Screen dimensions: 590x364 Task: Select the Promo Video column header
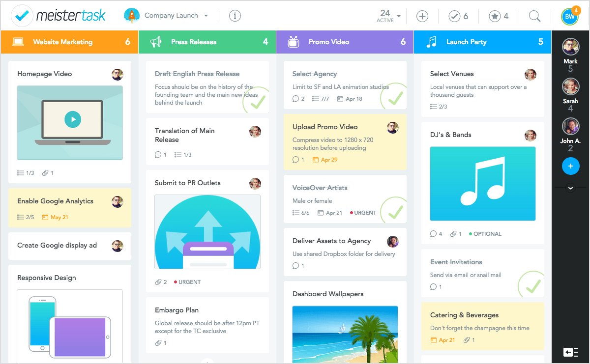click(x=345, y=42)
